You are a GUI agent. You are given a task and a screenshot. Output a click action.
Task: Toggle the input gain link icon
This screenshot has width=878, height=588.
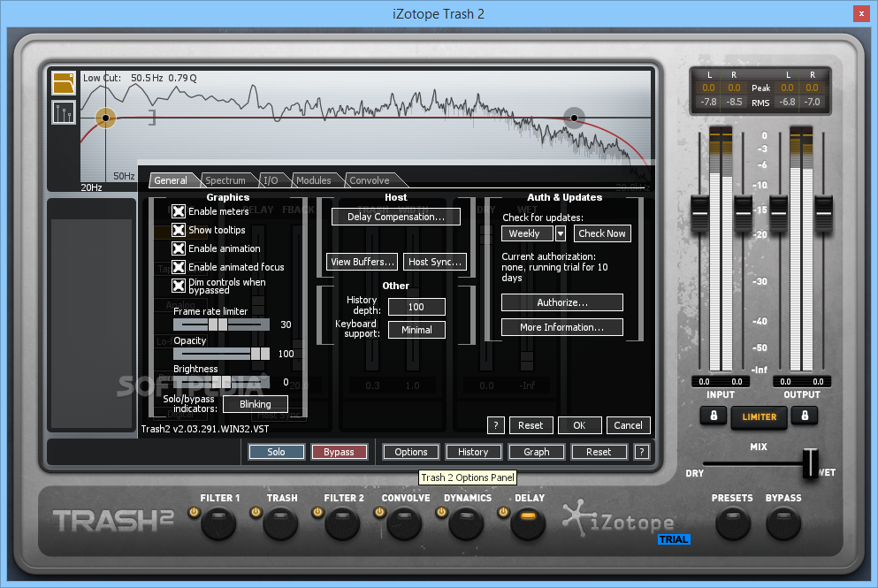click(714, 416)
